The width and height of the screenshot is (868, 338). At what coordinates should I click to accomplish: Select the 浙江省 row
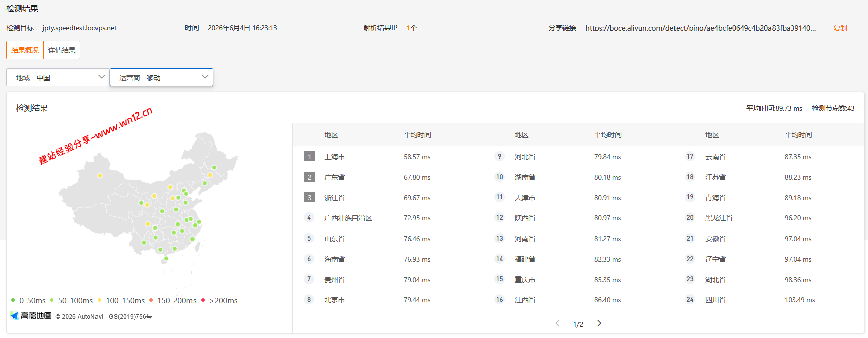pyautogui.click(x=388, y=198)
